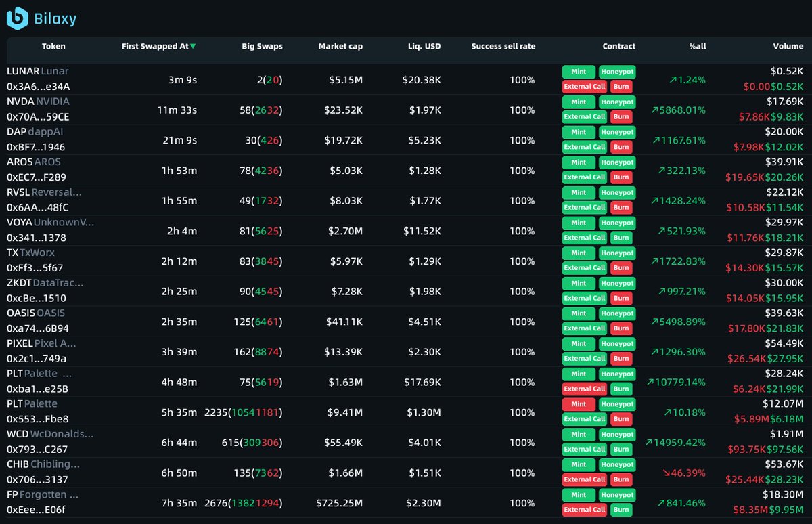The height and width of the screenshot is (524, 812).
Task: Sort by the Volume column header
Action: 788,47
